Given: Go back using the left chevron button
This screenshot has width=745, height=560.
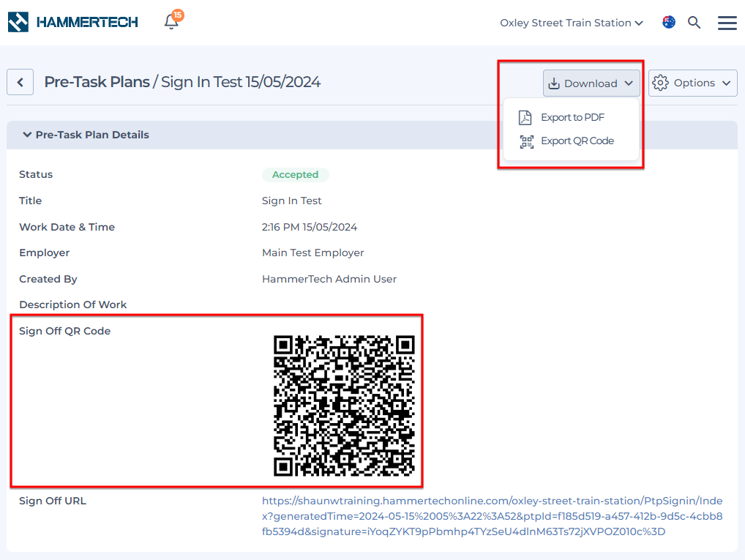Looking at the screenshot, I should click(x=20, y=82).
